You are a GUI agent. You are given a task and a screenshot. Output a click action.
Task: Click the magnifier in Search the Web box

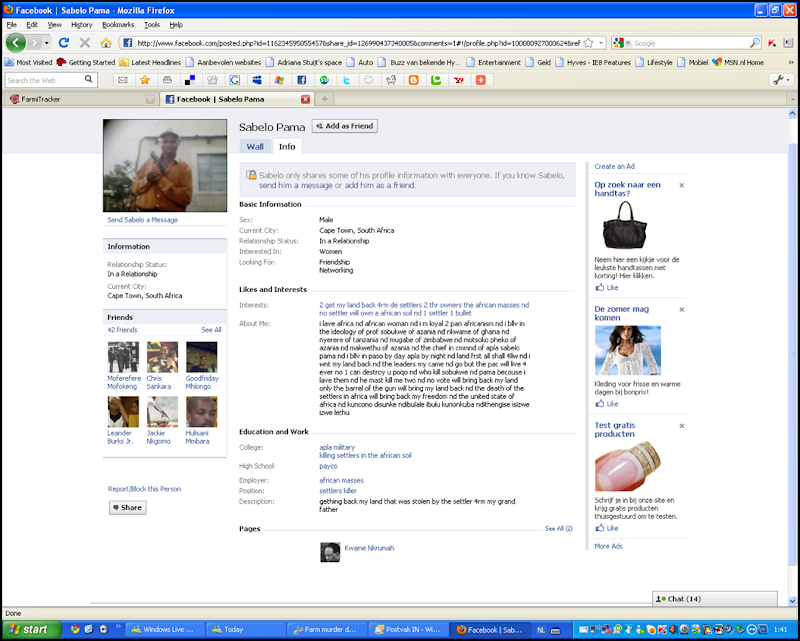(x=89, y=80)
